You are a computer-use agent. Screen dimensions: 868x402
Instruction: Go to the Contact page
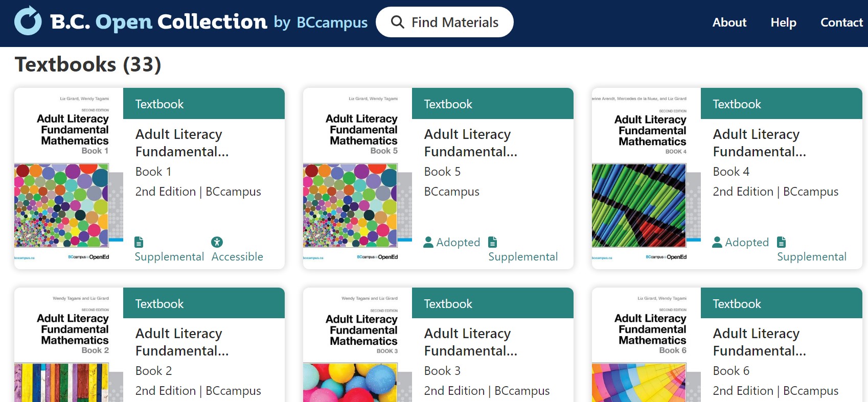click(841, 22)
